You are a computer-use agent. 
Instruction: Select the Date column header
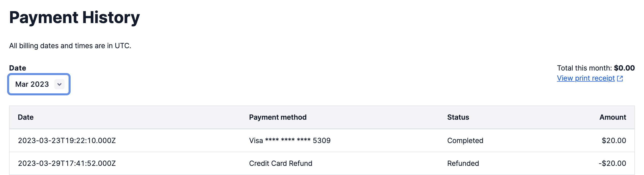point(26,117)
